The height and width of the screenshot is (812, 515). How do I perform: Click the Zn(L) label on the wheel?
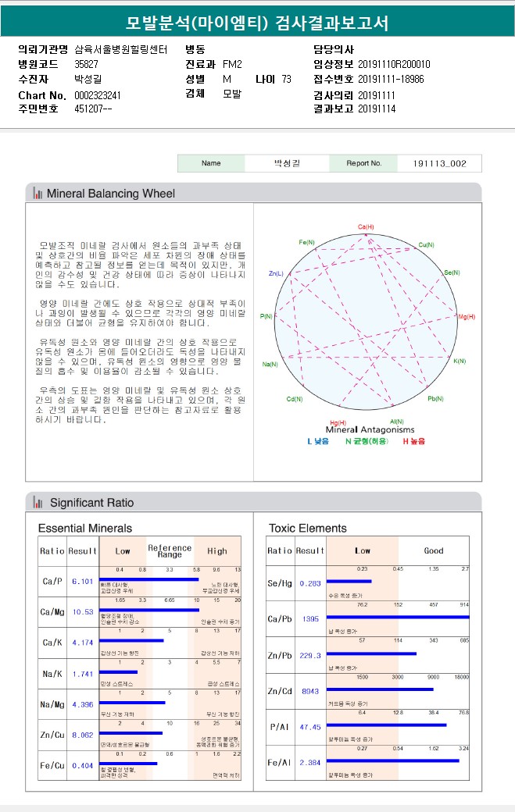pos(276,273)
